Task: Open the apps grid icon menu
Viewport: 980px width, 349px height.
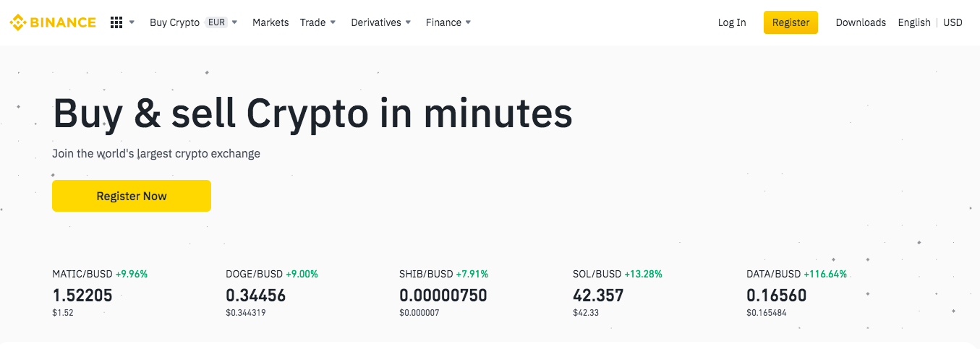Action: [x=116, y=22]
